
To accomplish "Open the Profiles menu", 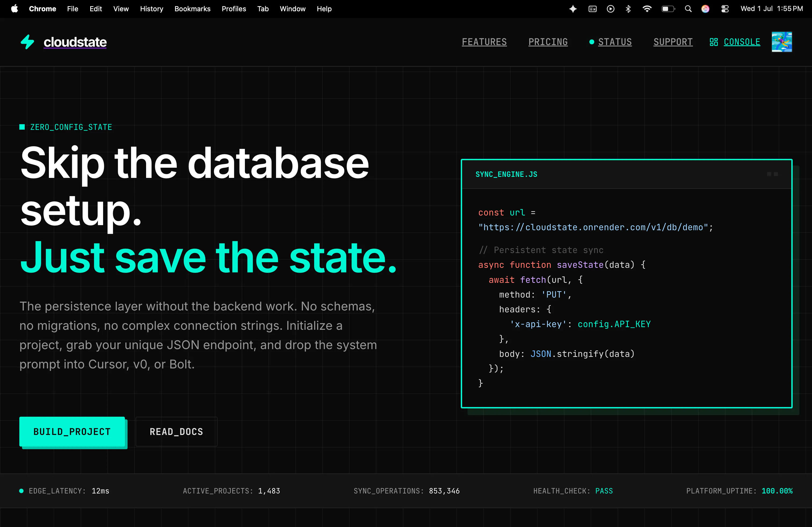I will coord(234,9).
